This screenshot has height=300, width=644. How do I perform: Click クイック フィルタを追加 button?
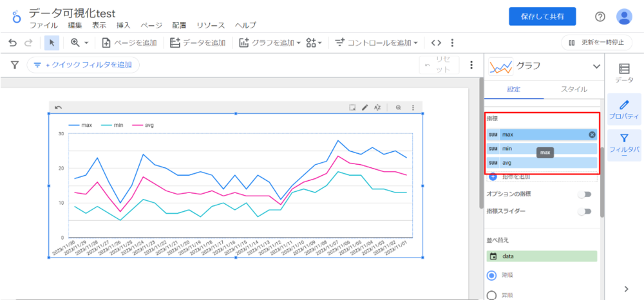83,65
